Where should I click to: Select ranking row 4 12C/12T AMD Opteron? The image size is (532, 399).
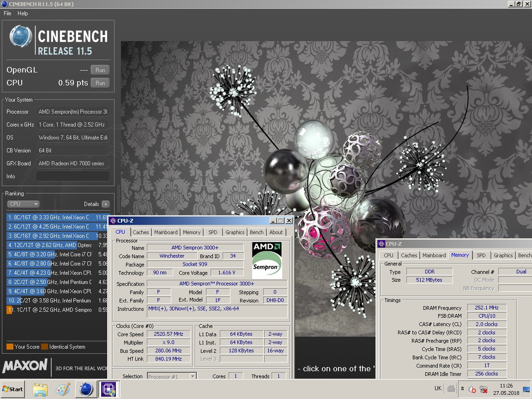click(x=57, y=245)
